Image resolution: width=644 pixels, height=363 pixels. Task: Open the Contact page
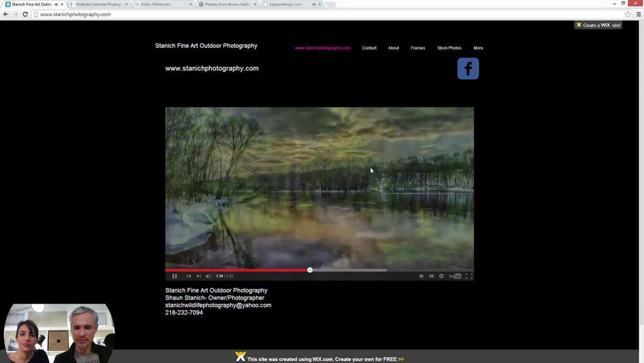click(369, 48)
